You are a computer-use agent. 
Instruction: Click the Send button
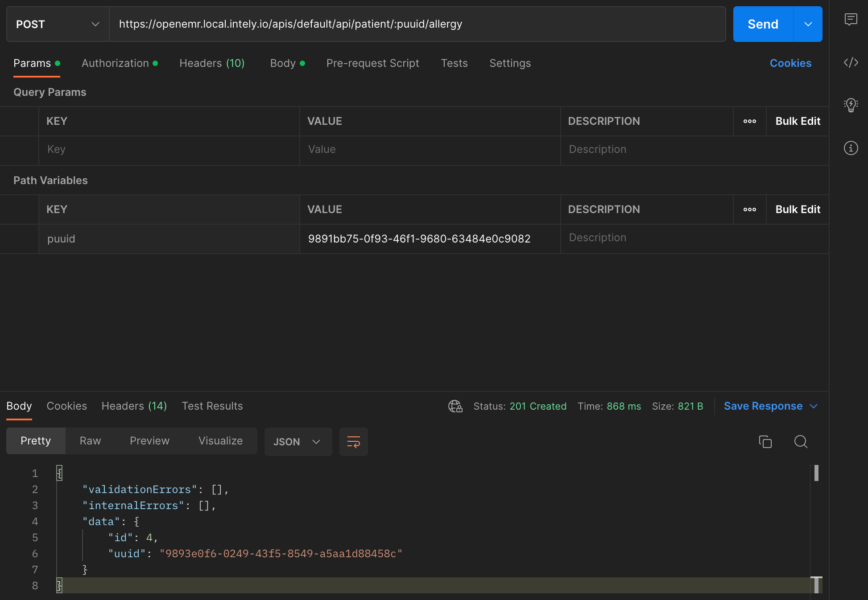763,24
